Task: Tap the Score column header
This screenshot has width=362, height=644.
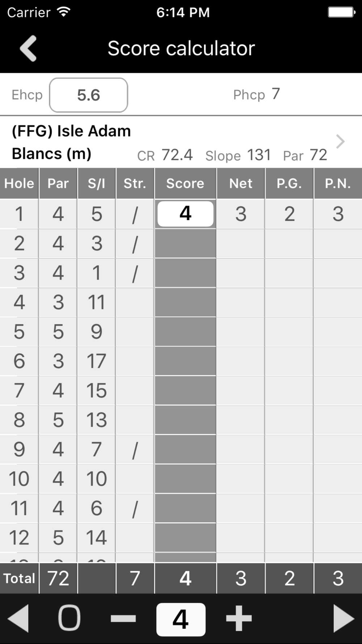Action: pos(185,183)
